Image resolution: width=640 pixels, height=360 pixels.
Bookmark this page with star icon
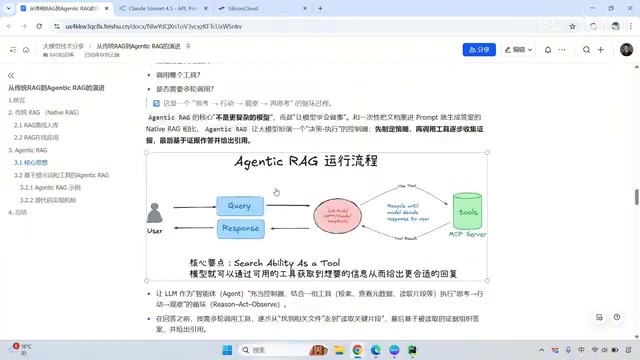click(572, 26)
